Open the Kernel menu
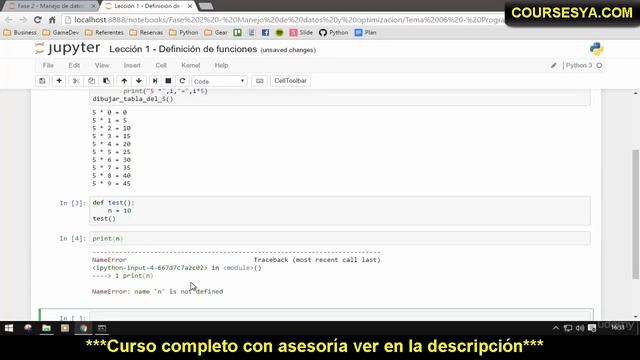 point(191,65)
